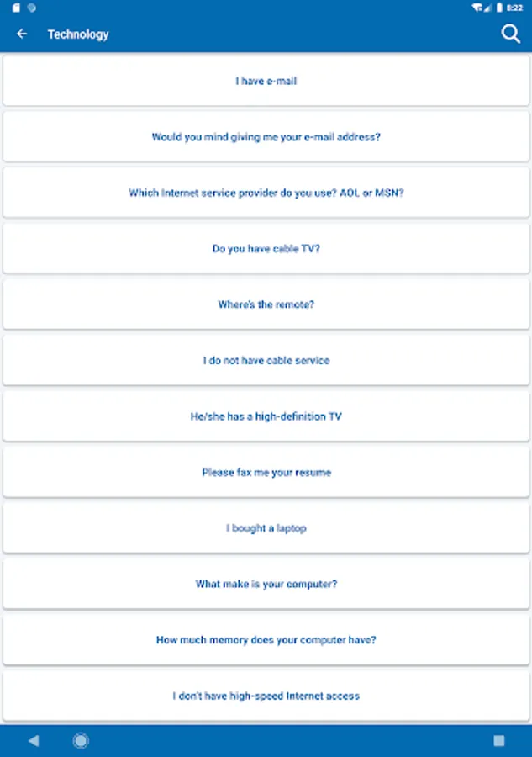Tap the Android back navigation triangle
Screen dimensions: 532x757
pos(34,740)
